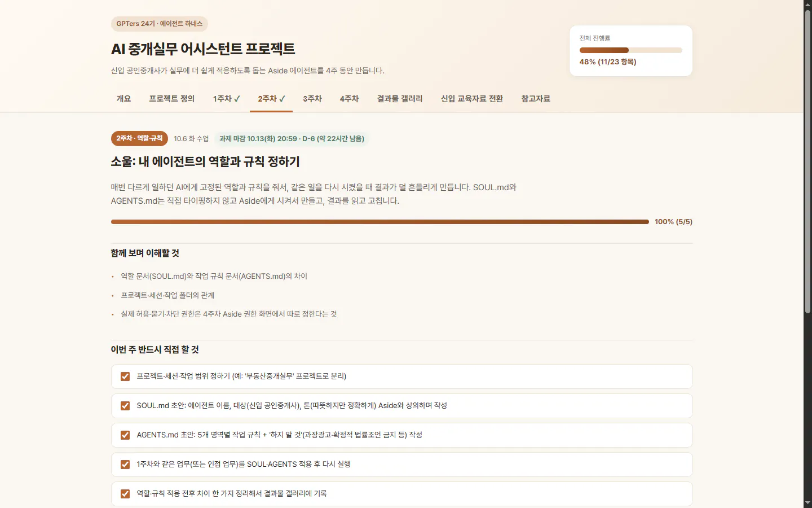
Task: Click the scrollbar down arrow
Action: coord(807,503)
